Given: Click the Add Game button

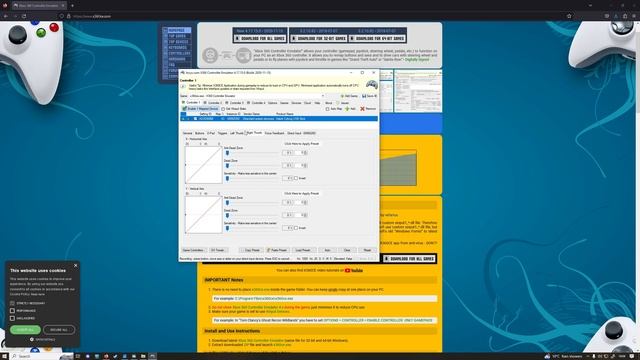Looking at the screenshot, I should (x=349, y=96).
